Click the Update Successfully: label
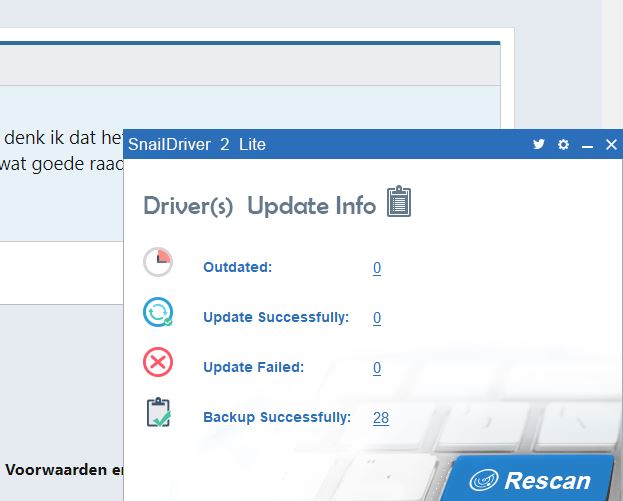623x501 pixels. [x=276, y=317]
